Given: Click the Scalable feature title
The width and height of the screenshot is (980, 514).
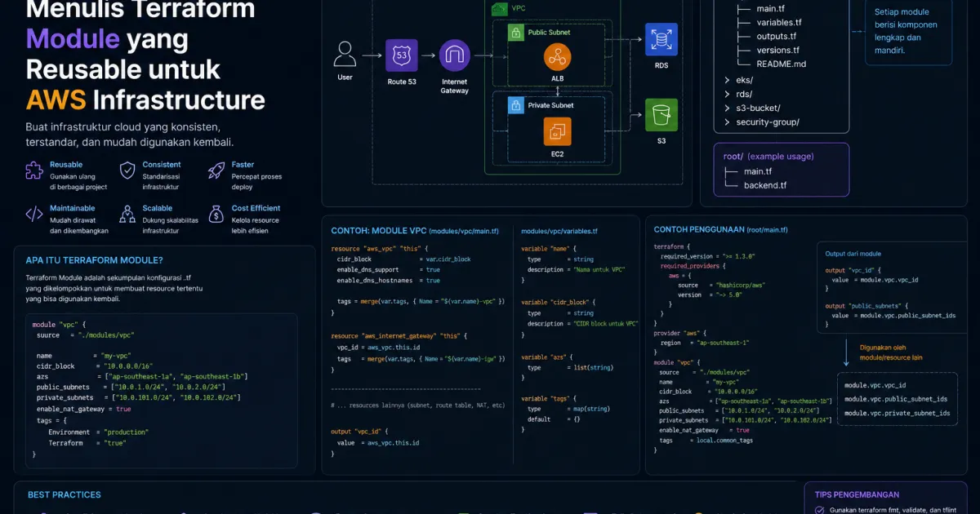Looking at the screenshot, I should pos(158,208).
